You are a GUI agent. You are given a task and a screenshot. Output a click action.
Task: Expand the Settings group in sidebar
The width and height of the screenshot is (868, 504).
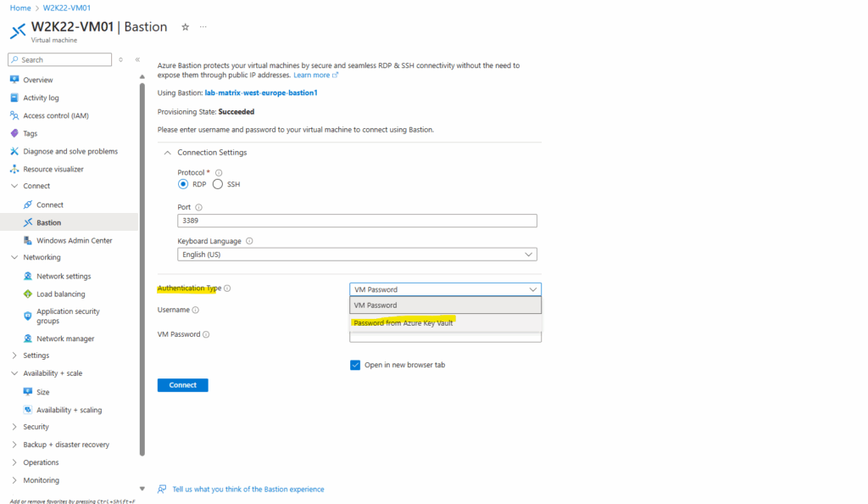click(x=14, y=356)
